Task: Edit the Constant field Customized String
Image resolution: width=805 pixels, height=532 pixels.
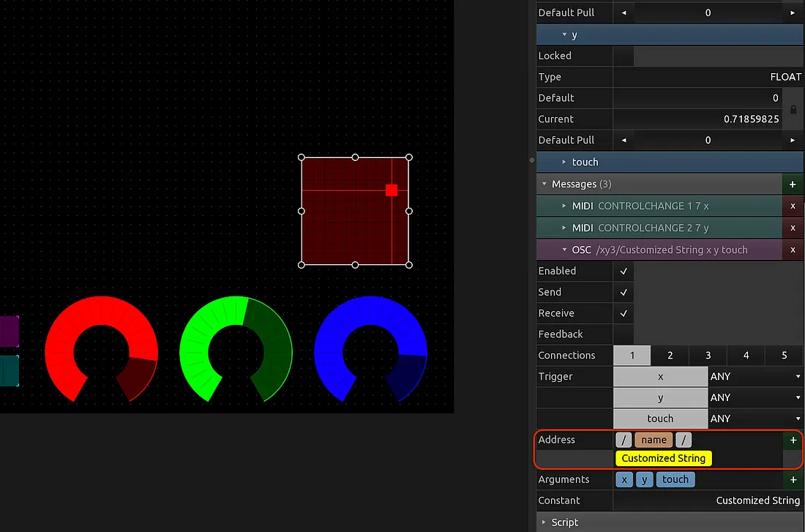Action: (x=708, y=501)
